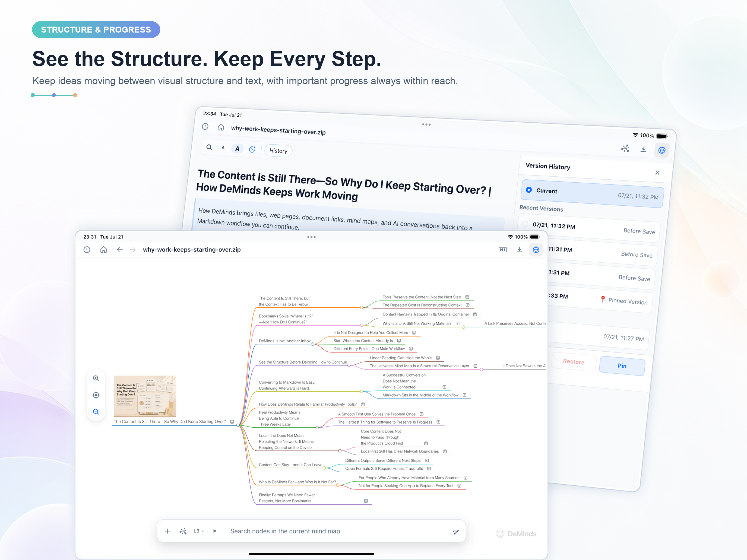Image resolution: width=747 pixels, height=560 pixels.
Task: Select 'Linear Reading Can Hide the Whole' node
Action: [x=401, y=358]
